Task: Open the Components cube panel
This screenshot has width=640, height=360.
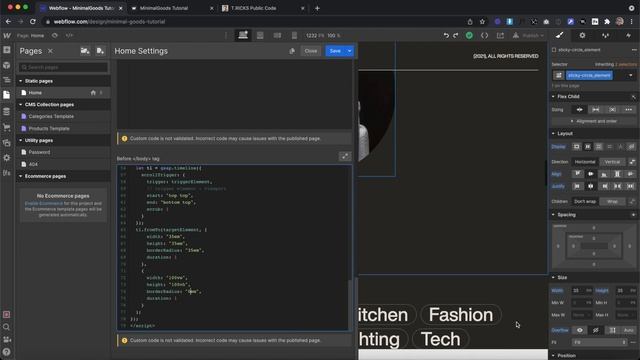Action: tap(7, 65)
